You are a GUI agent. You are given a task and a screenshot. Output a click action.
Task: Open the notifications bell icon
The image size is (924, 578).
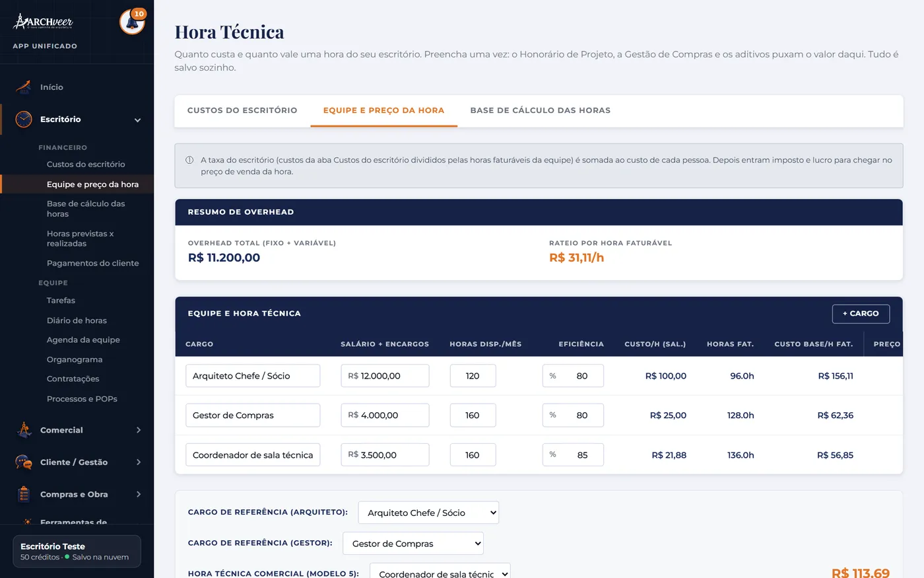[132, 22]
